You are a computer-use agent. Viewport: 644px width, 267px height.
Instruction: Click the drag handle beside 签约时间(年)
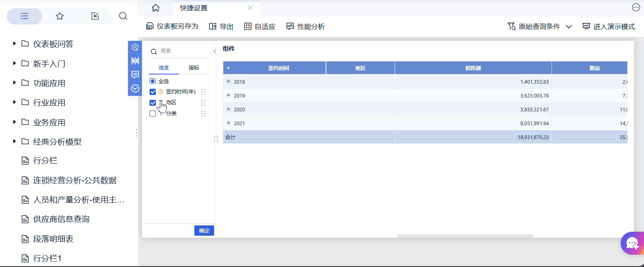(203, 92)
